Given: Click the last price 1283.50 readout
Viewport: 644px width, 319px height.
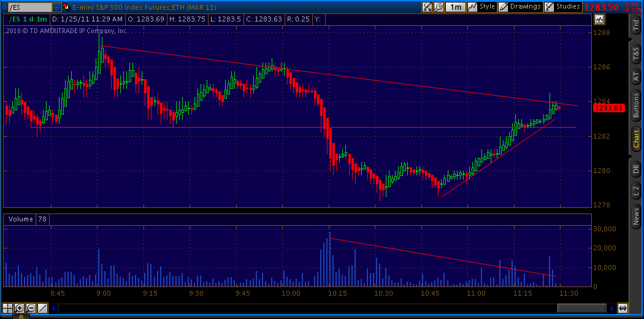Looking at the screenshot, I should coord(601,7).
